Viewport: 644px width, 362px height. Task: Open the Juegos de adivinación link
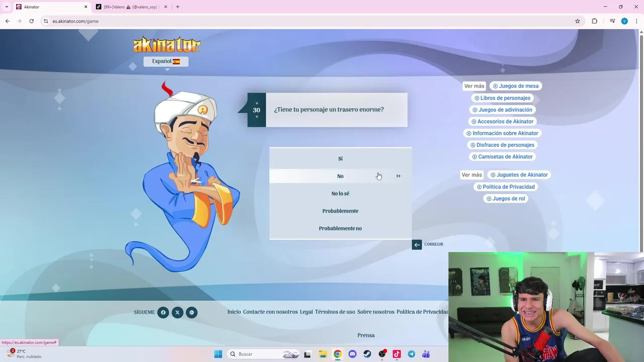point(502,110)
